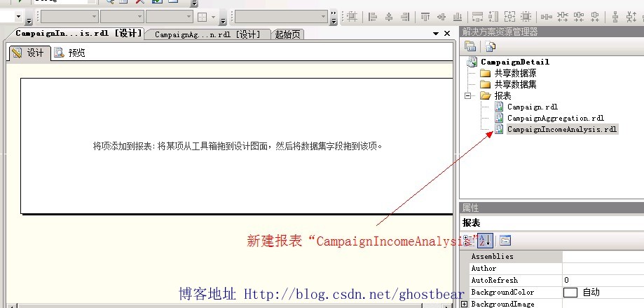The height and width of the screenshot is (308, 644).
Task: Select the CampaignIn...is.rdl [设计] tab
Action: 79,34
